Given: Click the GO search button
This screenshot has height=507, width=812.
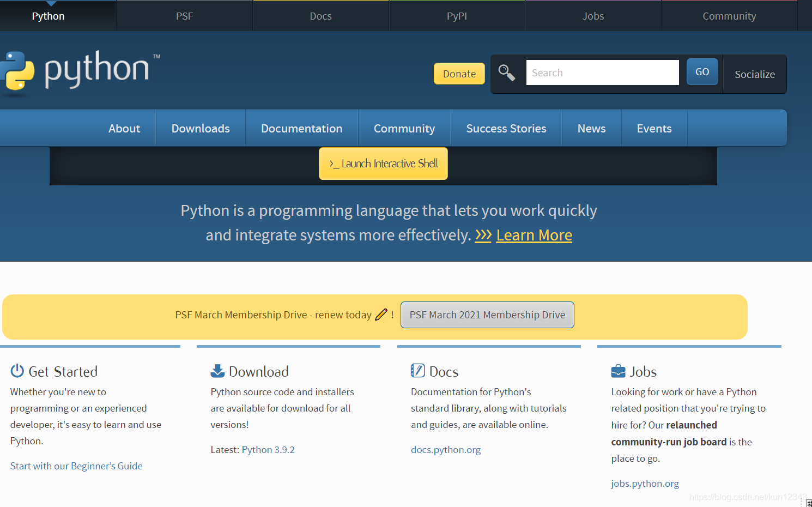Looking at the screenshot, I should (702, 71).
